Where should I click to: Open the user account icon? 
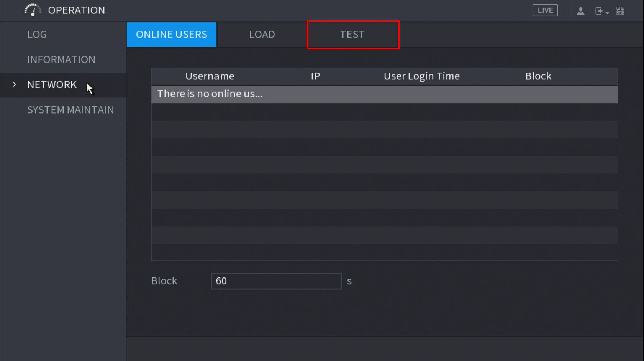(580, 11)
